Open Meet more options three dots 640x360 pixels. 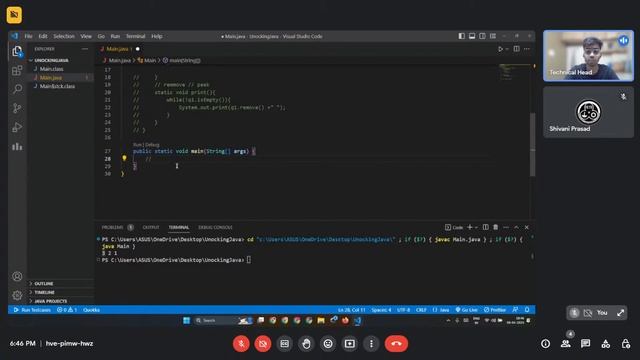click(371, 344)
